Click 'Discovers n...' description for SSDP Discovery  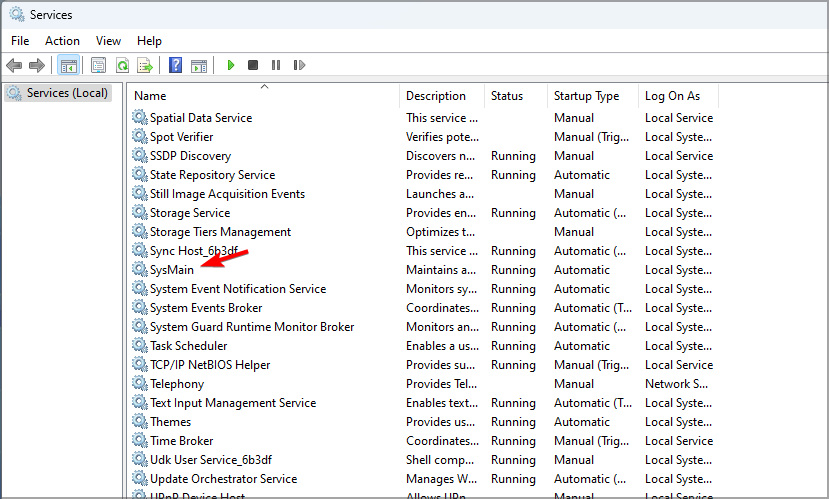pyautogui.click(x=440, y=156)
